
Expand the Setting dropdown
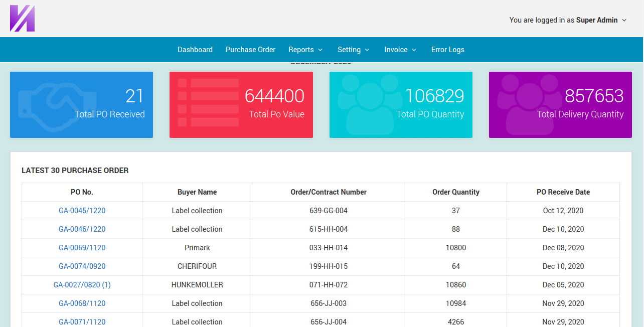353,50
